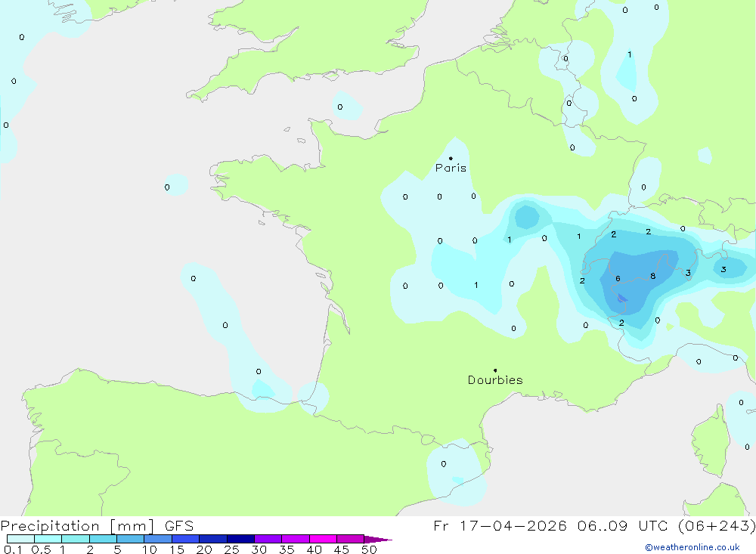The height and width of the screenshot is (554, 756).
Task: Pick the 40–45 mm legend swatch
Action: tap(323, 539)
